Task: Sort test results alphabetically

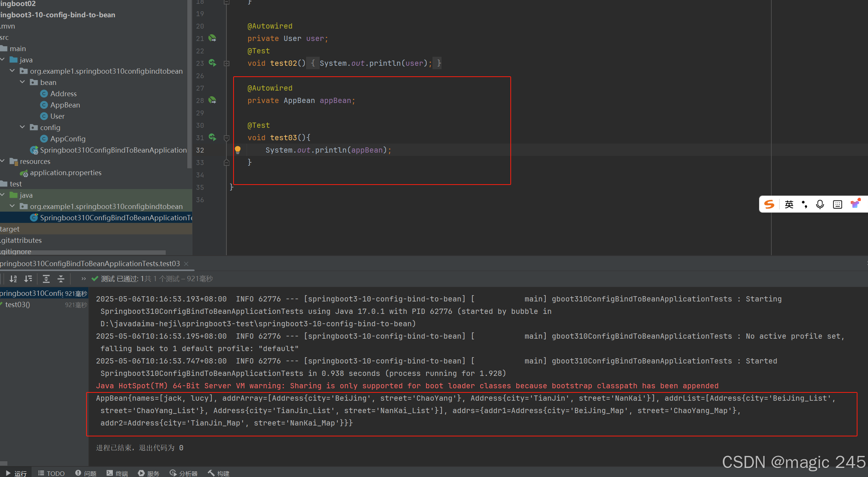Action: pos(13,279)
